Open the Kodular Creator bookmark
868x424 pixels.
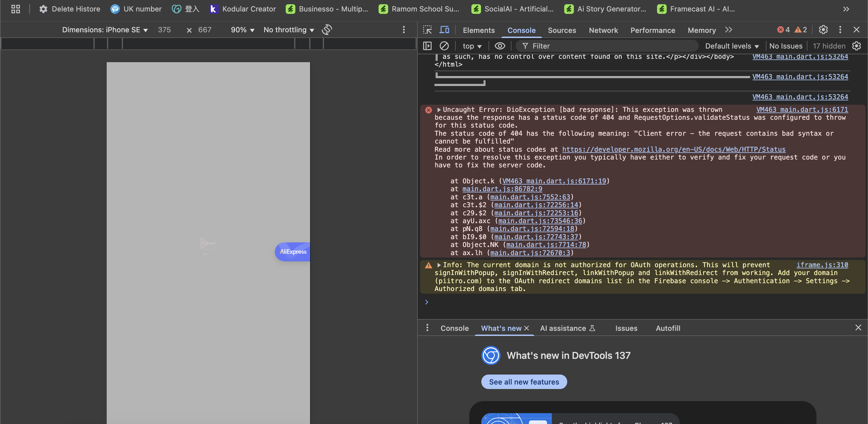coord(243,9)
